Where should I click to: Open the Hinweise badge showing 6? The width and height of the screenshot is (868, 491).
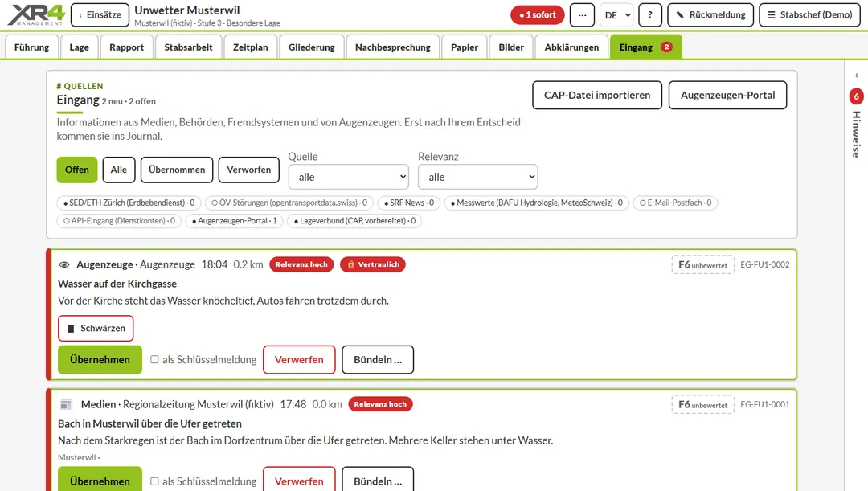click(857, 96)
